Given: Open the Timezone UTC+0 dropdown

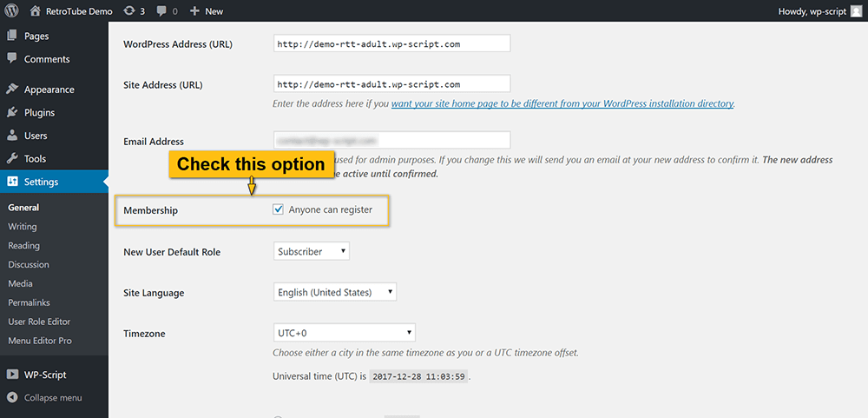Looking at the screenshot, I should click(x=345, y=333).
